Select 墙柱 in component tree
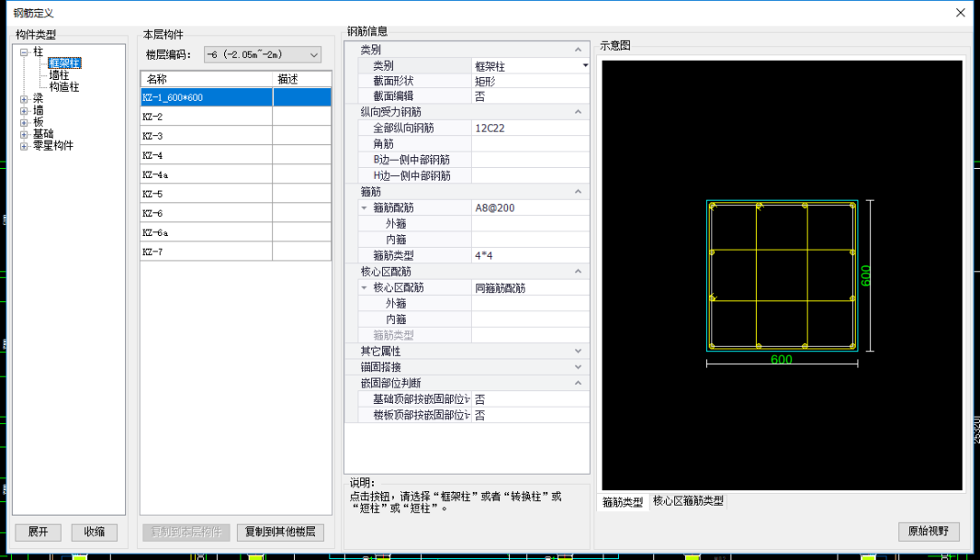The height and width of the screenshot is (560, 980). tap(59, 75)
